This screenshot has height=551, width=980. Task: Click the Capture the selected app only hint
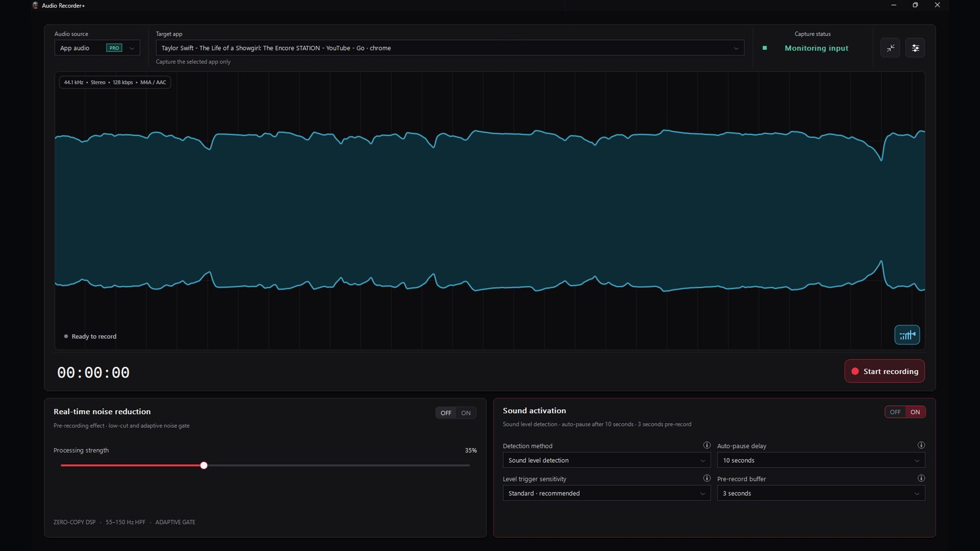point(193,62)
